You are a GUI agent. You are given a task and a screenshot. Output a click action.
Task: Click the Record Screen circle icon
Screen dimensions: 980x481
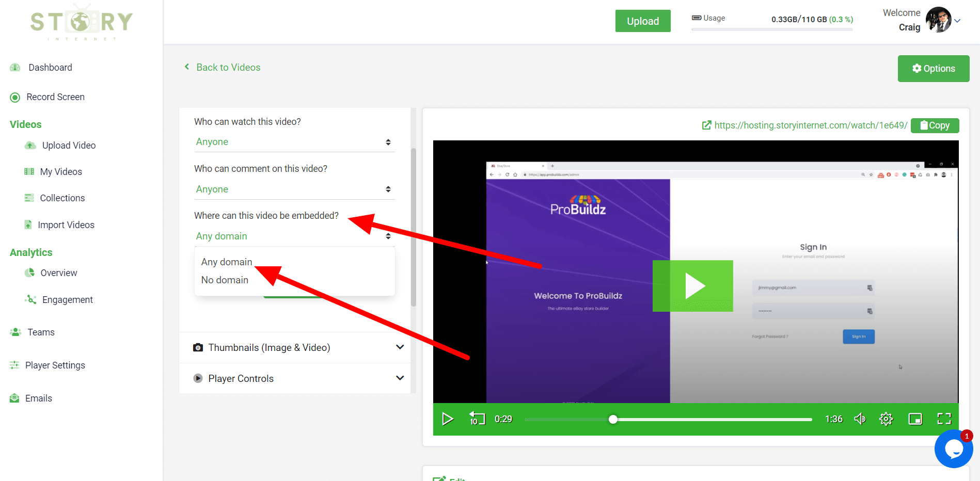point(15,97)
